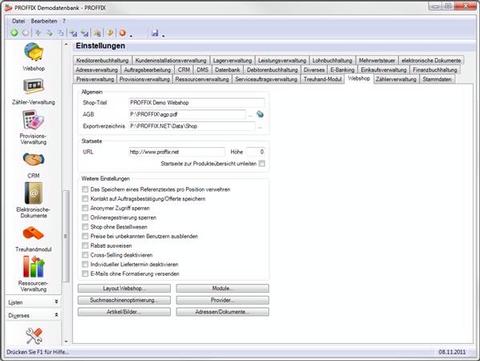Image resolution: width=480 pixels, height=361 pixels.
Task: Check 'Shop ohne Bestellwesen' option
Action: (85, 227)
